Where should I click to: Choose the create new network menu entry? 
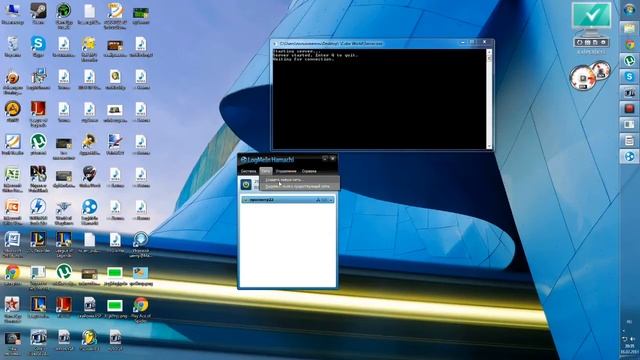283,180
